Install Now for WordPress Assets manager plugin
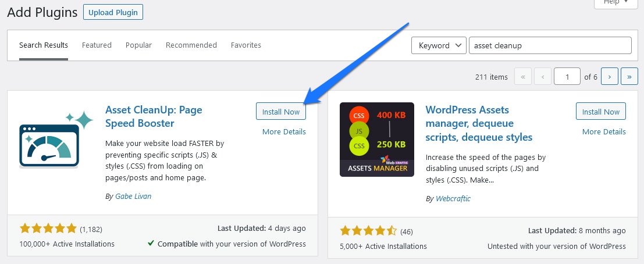The image size is (644, 264). coord(601,112)
